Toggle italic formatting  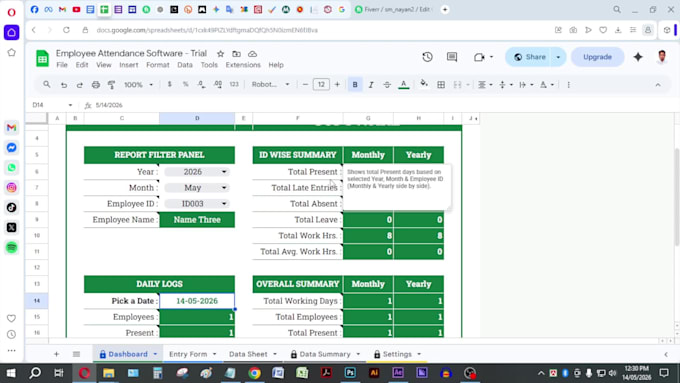371,85
